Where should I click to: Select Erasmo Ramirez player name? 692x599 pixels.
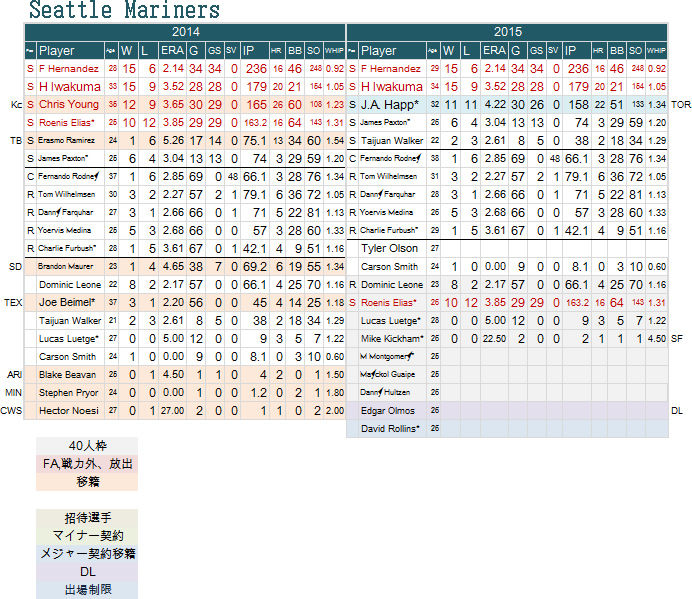point(66,140)
